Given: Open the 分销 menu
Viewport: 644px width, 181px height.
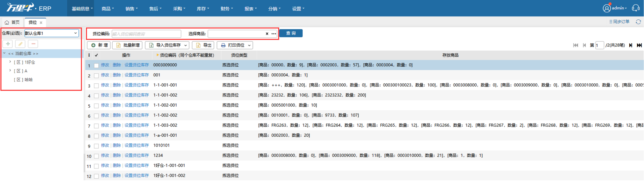Looking at the screenshot, I should 274,9.
